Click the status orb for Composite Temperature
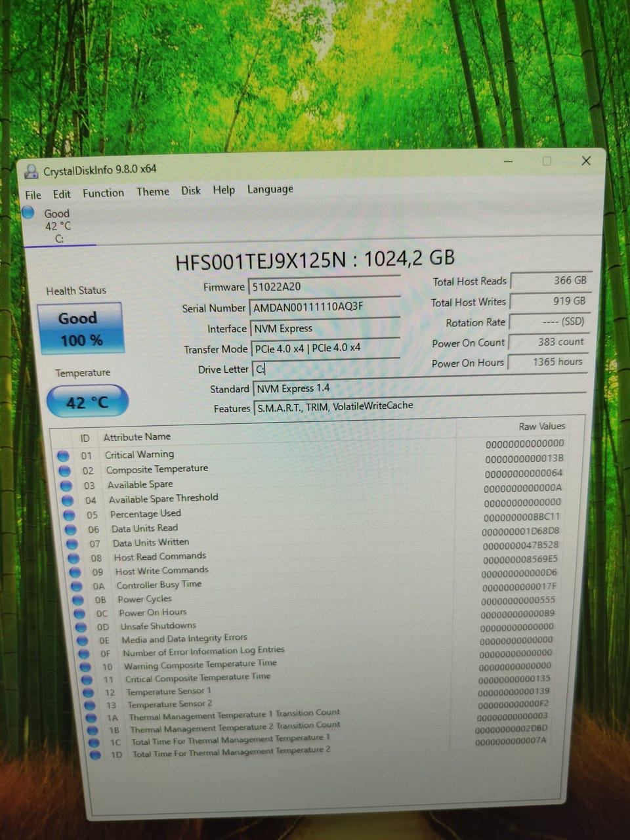The image size is (630, 840). [64, 471]
